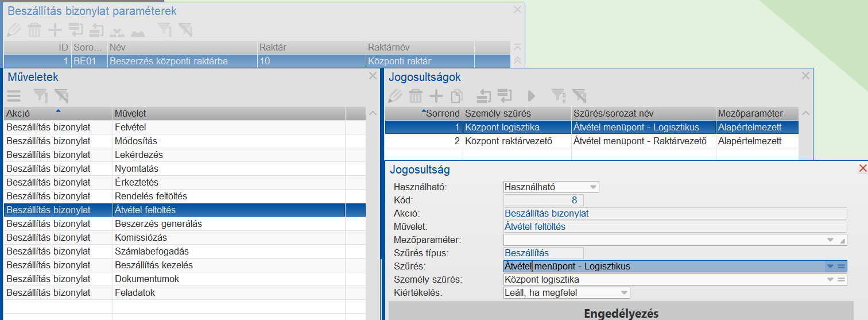This screenshot has width=868, height=320.
Task: Close the Jogosultság dialog with red X
Action: 862,168
